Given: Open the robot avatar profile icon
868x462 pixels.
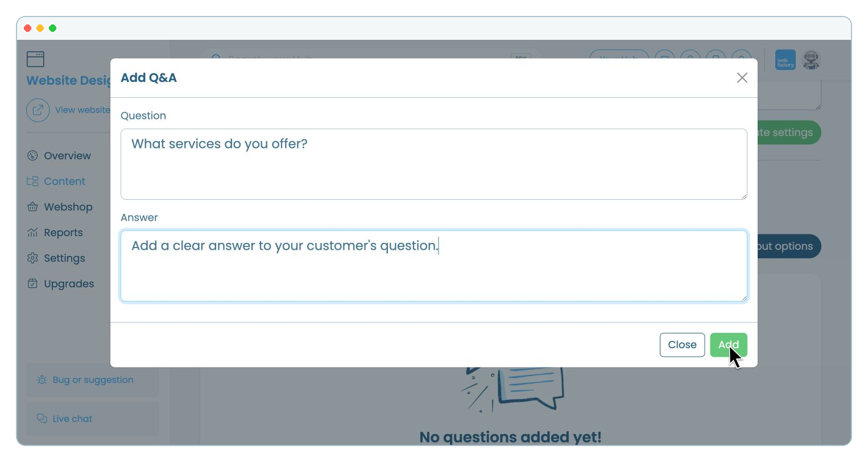Looking at the screenshot, I should [811, 60].
